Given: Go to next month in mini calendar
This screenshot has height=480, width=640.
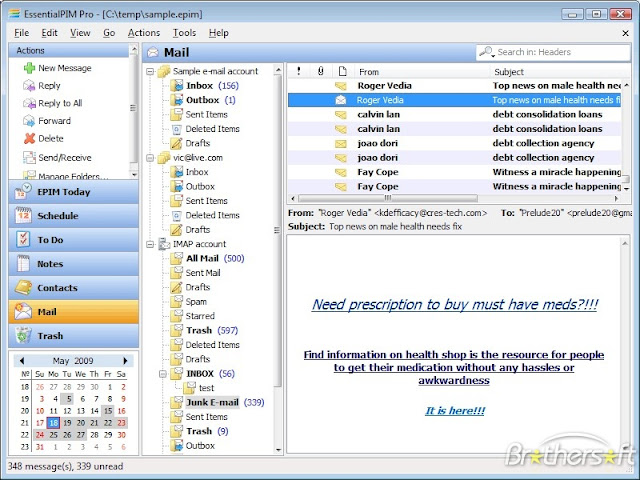Looking at the screenshot, I should click(x=125, y=361).
